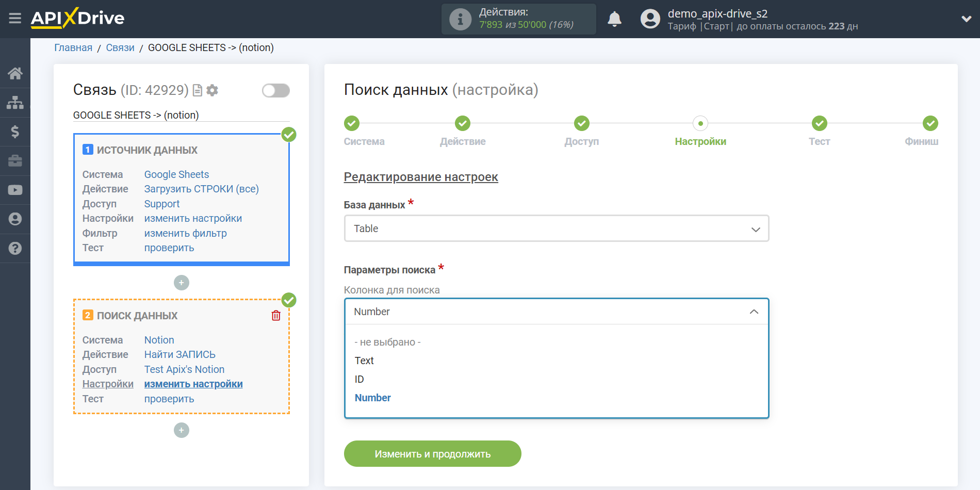Click the Действие step checkmark
Image resolution: width=980 pixels, height=490 pixels.
pos(463,123)
